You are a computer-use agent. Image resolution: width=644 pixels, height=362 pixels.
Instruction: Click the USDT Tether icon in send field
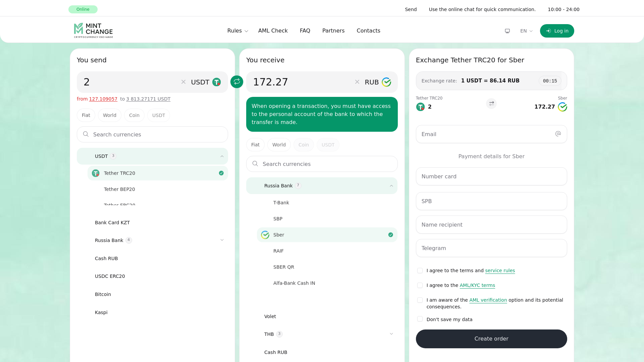[217, 82]
